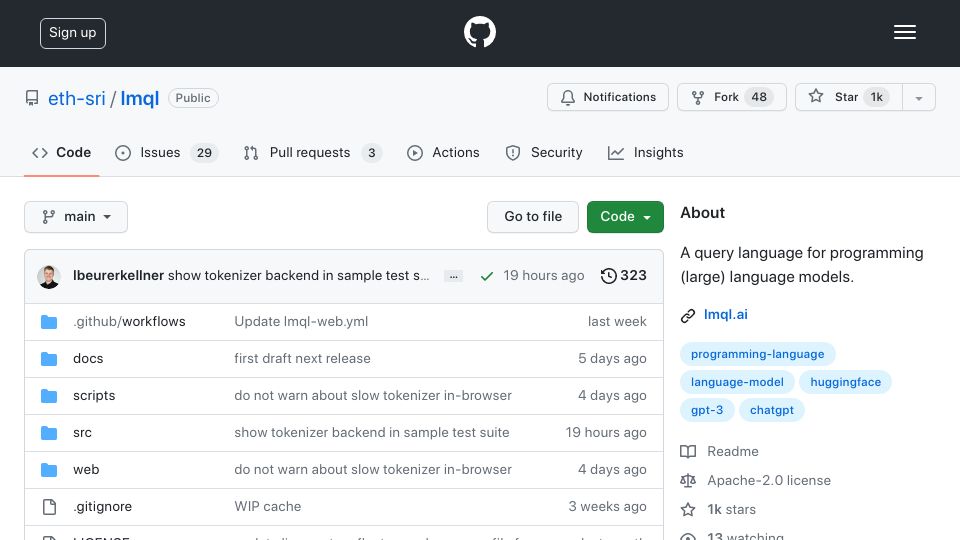This screenshot has width=960, height=540.
Task: Click the 48 fork count badge
Action: tap(759, 97)
